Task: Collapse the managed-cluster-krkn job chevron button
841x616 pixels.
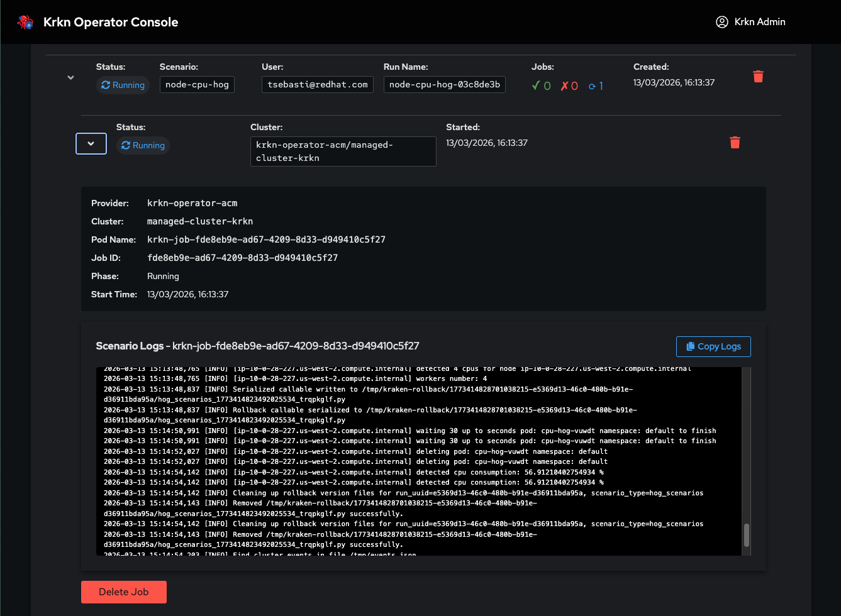Action: click(91, 143)
